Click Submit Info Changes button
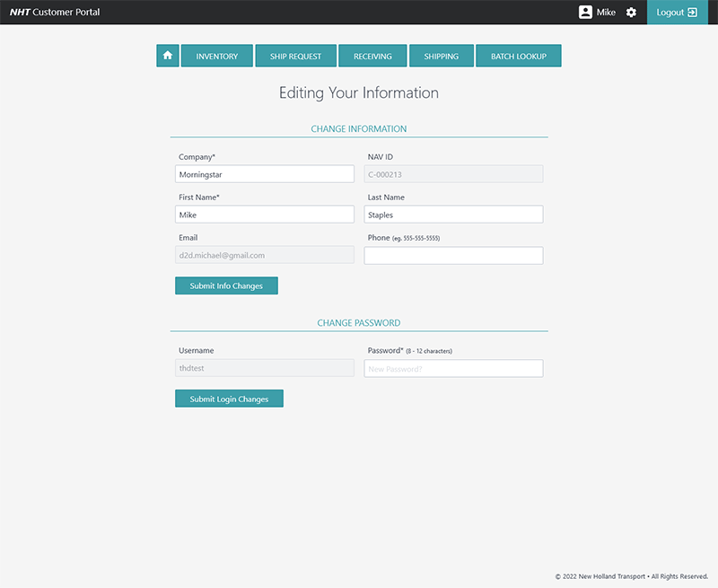 tap(226, 285)
